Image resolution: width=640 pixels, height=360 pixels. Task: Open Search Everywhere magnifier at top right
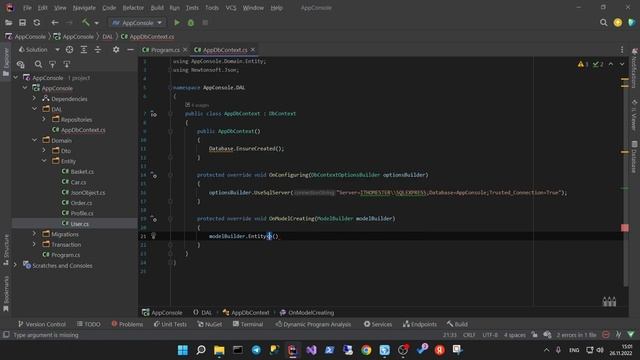point(603,23)
